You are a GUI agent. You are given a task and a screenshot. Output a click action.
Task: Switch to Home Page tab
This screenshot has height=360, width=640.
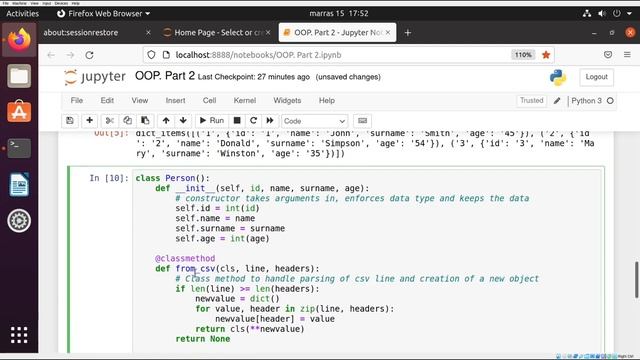coord(218,33)
